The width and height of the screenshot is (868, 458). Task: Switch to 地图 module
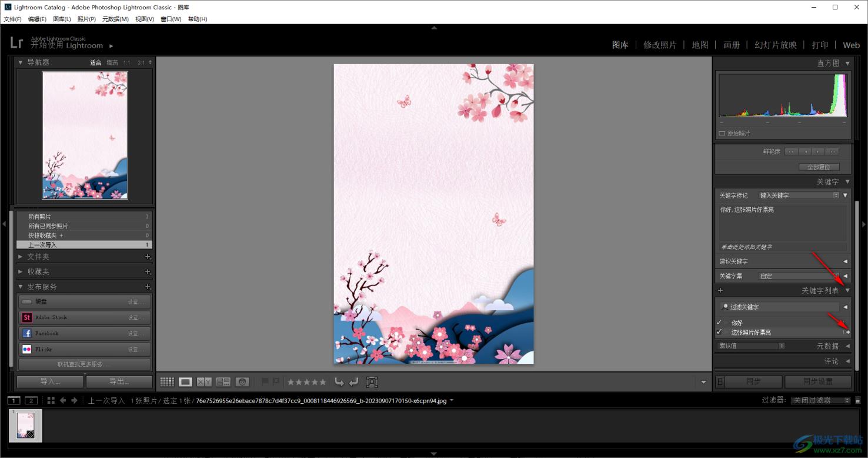[700, 45]
